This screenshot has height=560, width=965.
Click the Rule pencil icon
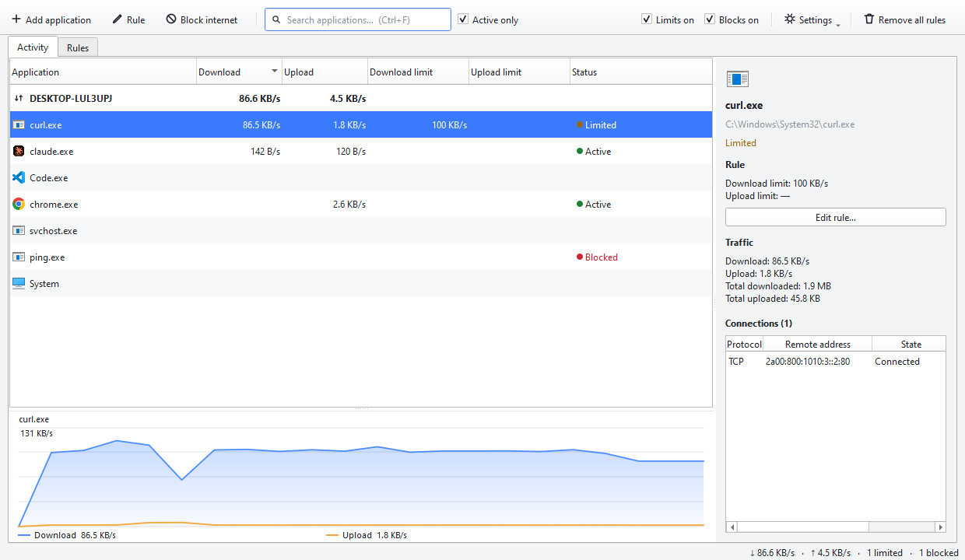pyautogui.click(x=118, y=19)
